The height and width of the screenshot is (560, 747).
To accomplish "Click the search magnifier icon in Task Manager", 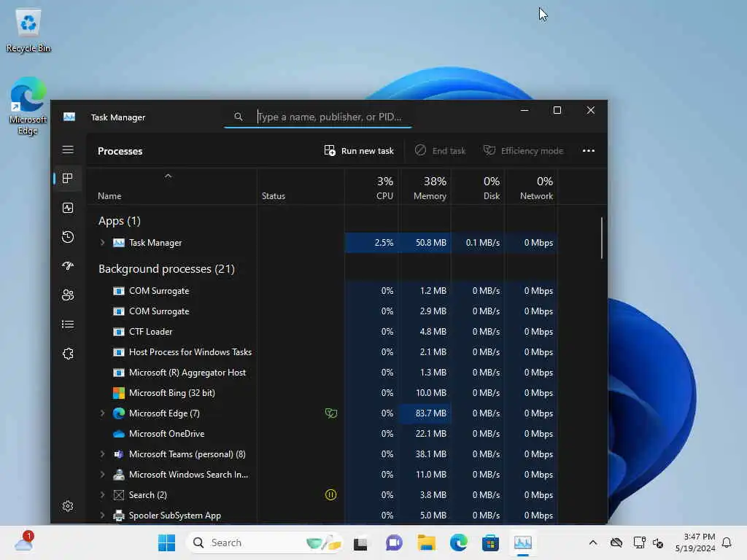I will pyautogui.click(x=239, y=117).
